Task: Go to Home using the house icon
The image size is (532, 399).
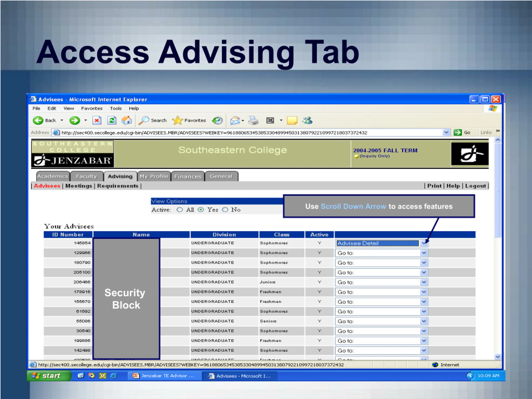Action: pyautogui.click(x=127, y=120)
